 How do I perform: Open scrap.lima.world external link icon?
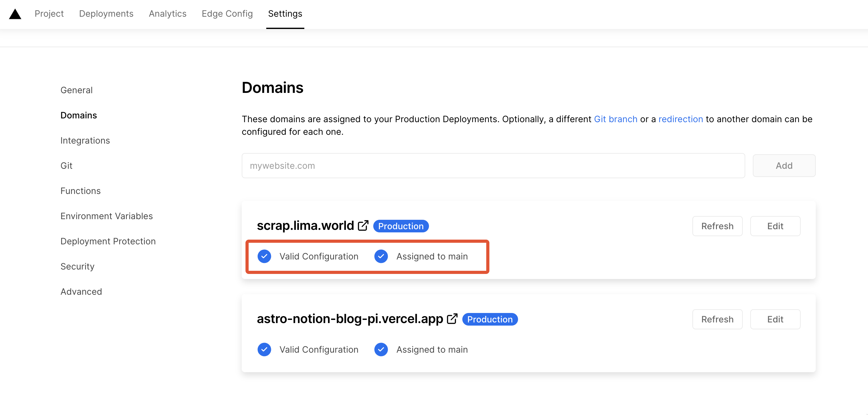pos(363,225)
